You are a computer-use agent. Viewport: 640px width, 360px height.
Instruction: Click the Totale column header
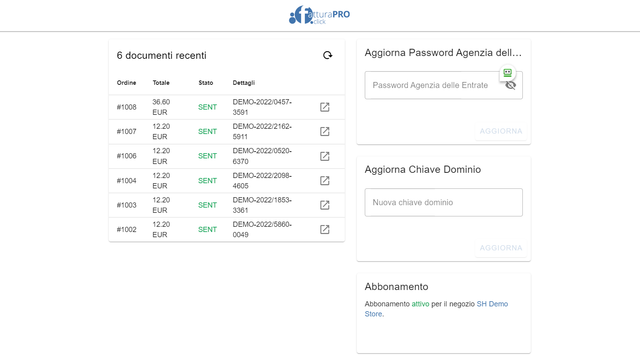(161, 83)
